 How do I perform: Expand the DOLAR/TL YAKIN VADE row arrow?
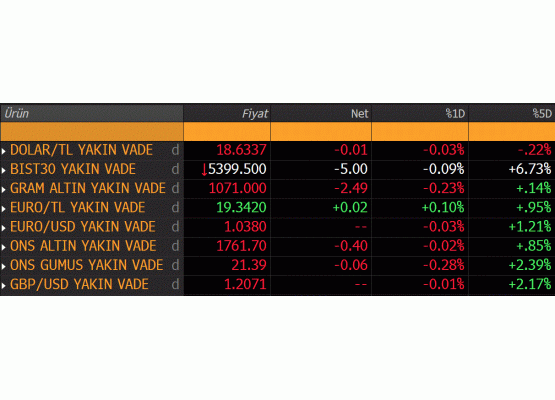point(4,151)
